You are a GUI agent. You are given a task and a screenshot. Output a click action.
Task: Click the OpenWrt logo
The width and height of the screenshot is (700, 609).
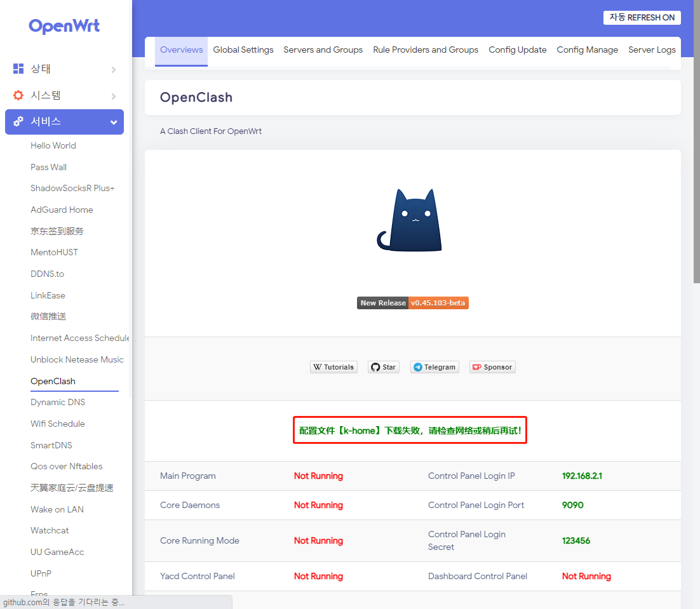pyautogui.click(x=64, y=26)
